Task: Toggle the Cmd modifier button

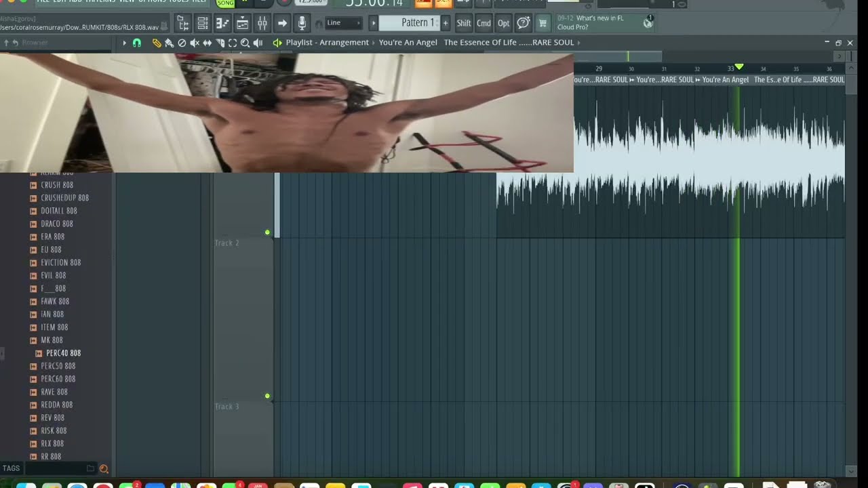Action: (x=484, y=23)
